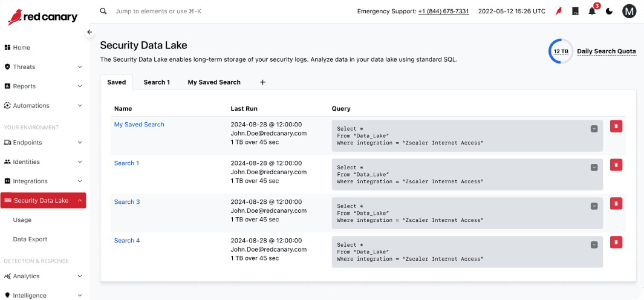The height and width of the screenshot is (300, 644).
Task: Delete the Search 4 row
Action: click(x=616, y=243)
